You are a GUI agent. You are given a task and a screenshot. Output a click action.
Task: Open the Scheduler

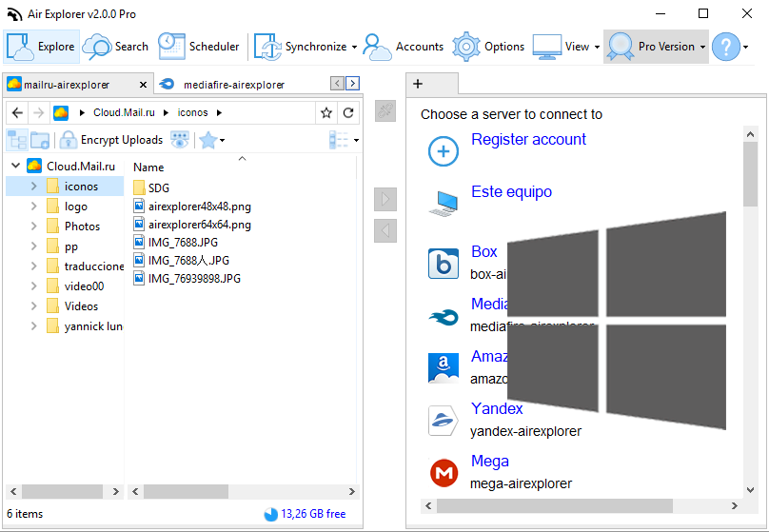(199, 47)
